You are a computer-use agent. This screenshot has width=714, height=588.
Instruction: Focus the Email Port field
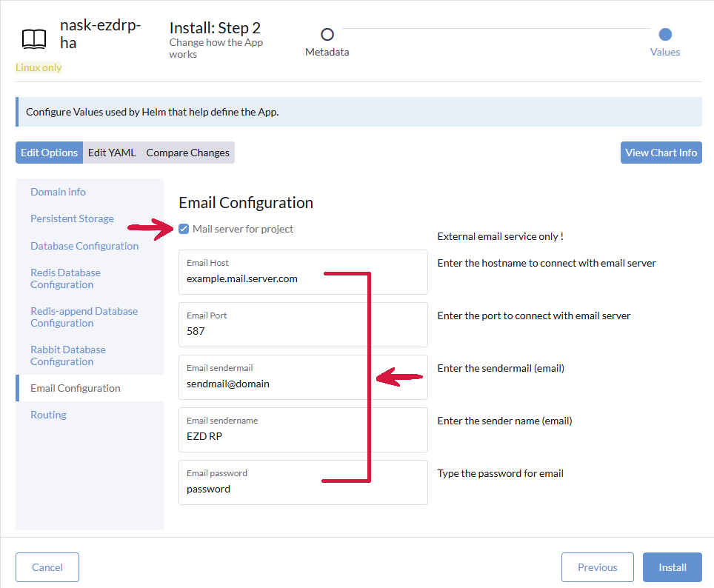(303, 331)
